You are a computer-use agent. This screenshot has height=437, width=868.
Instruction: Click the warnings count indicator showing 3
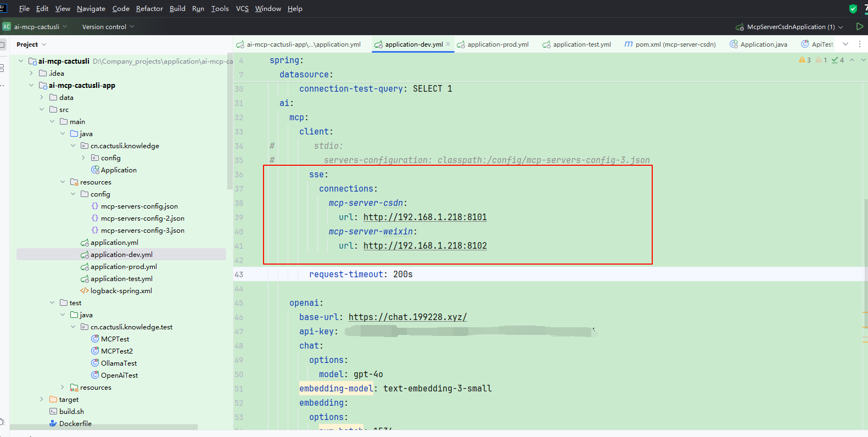805,60
